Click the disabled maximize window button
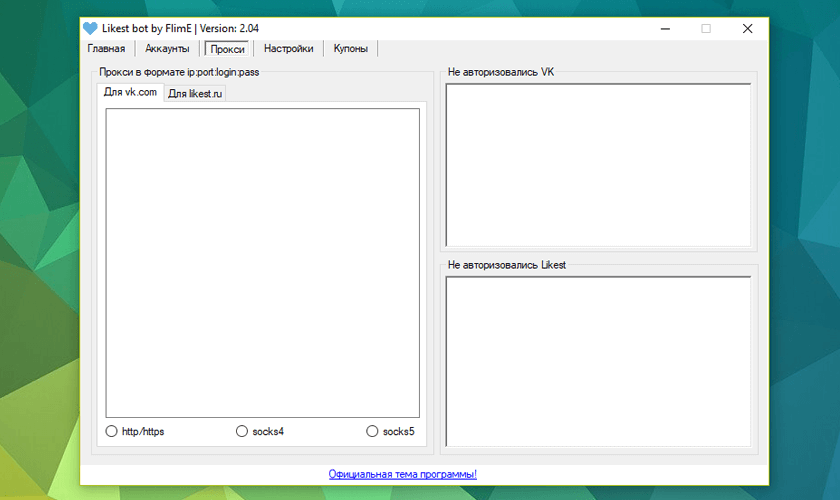The height and width of the screenshot is (500, 840). click(706, 28)
